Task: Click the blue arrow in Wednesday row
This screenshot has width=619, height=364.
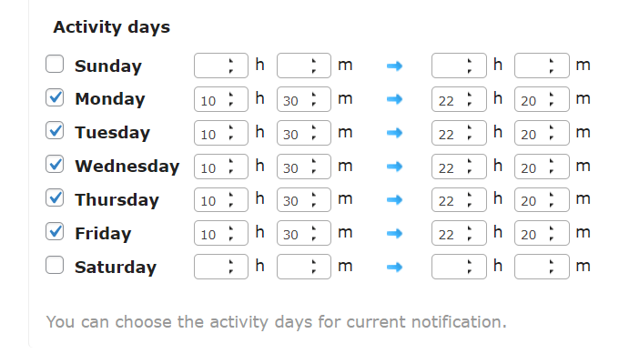Action: coord(394,167)
